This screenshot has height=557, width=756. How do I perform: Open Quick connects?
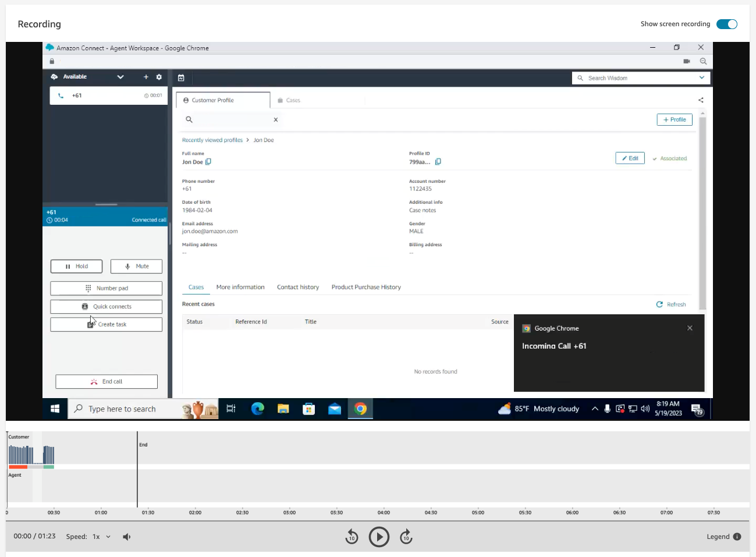point(106,307)
